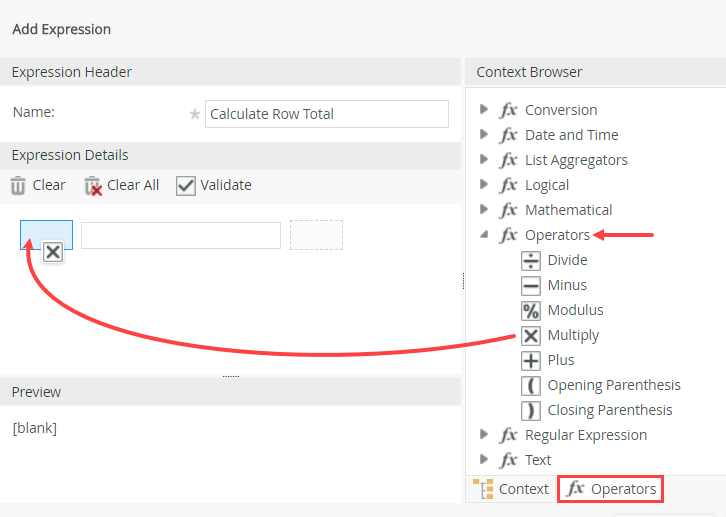Expand the Conversion functions node
Screen dimensions: 726x517
[485, 110]
